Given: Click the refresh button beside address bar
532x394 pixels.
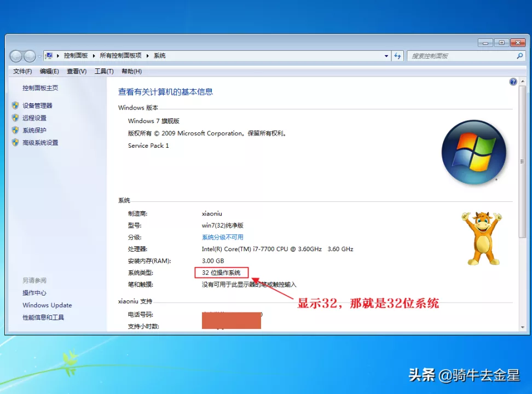Looking at the screenshot, I should click(397, 56).
